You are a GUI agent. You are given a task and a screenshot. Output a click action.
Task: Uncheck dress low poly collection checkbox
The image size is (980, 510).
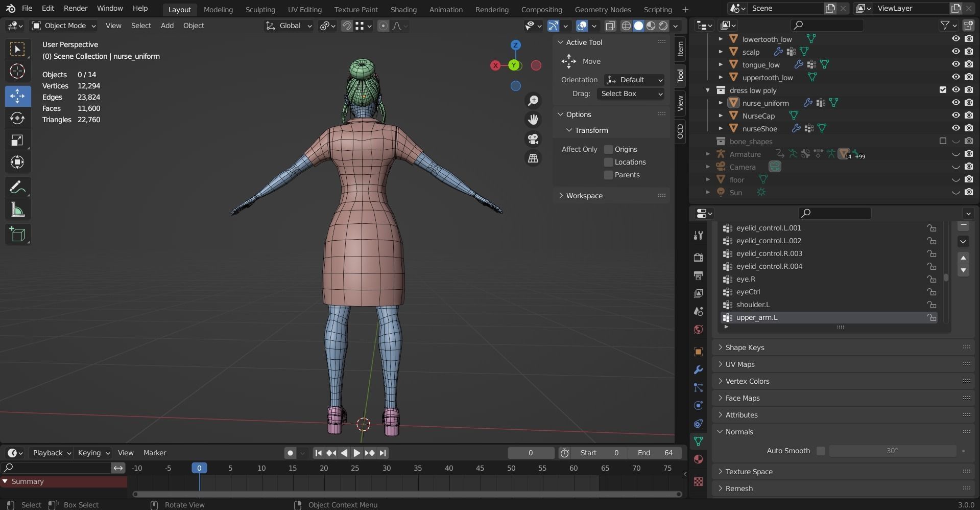point(943,90)
